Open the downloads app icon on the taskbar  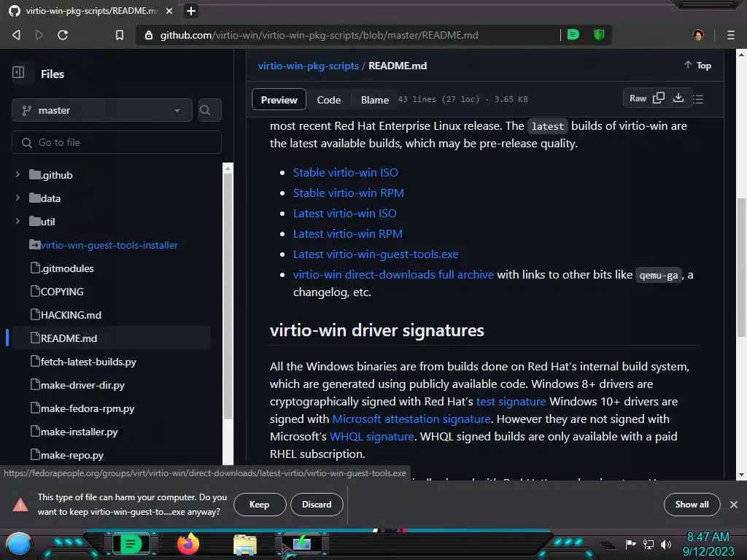point(301,542)
